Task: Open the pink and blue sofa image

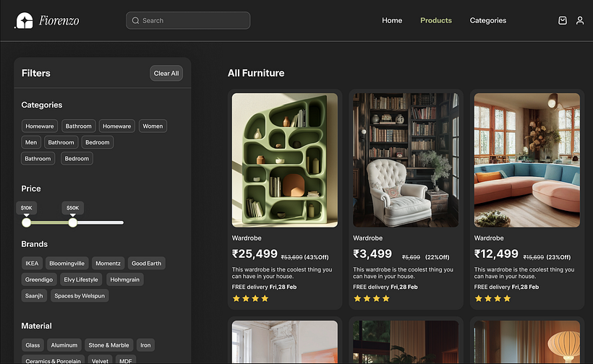Action: point(526,160)
